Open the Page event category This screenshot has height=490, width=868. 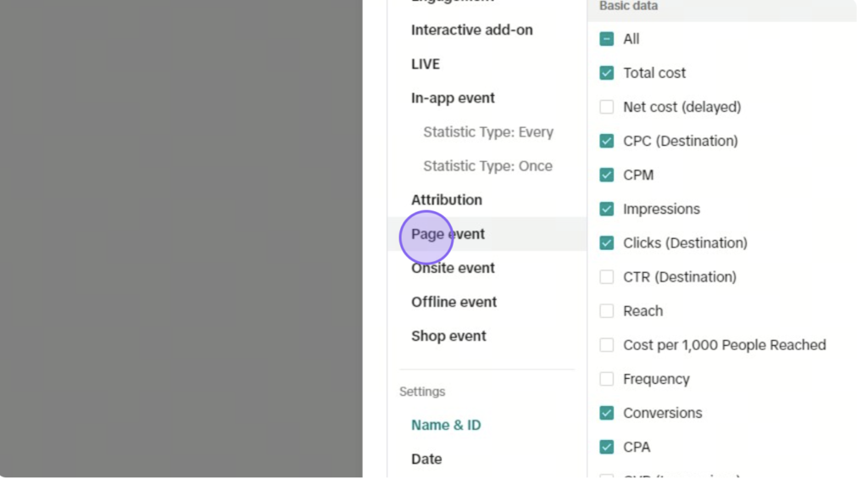pos(448,234)
